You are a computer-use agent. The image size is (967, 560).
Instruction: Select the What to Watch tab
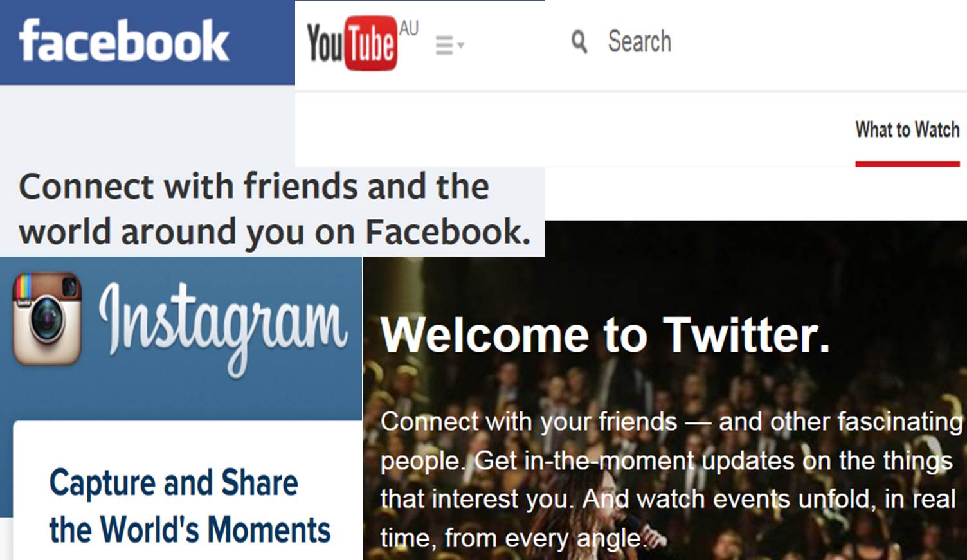point(907,130)
